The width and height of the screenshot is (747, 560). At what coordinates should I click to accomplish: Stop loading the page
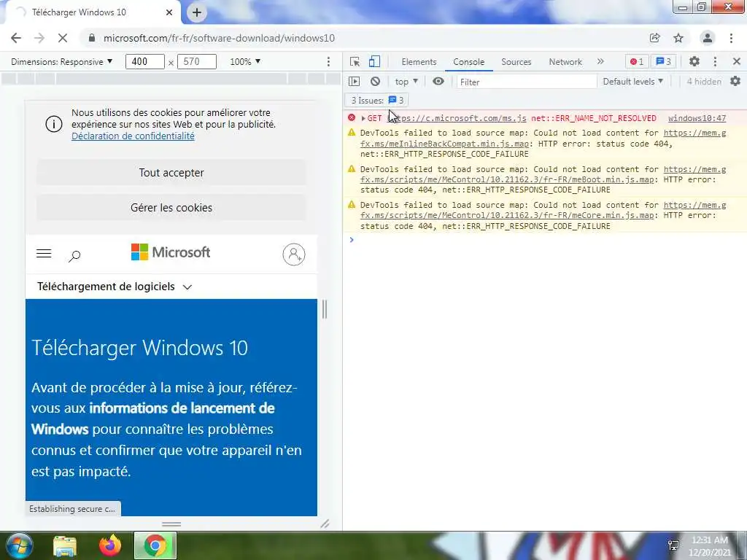coord(63,38)
